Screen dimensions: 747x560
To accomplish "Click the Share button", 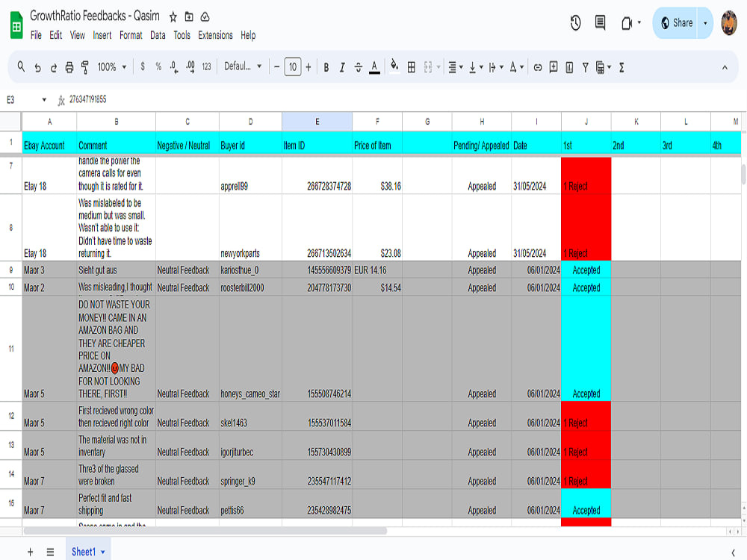I will pos(677,23).
